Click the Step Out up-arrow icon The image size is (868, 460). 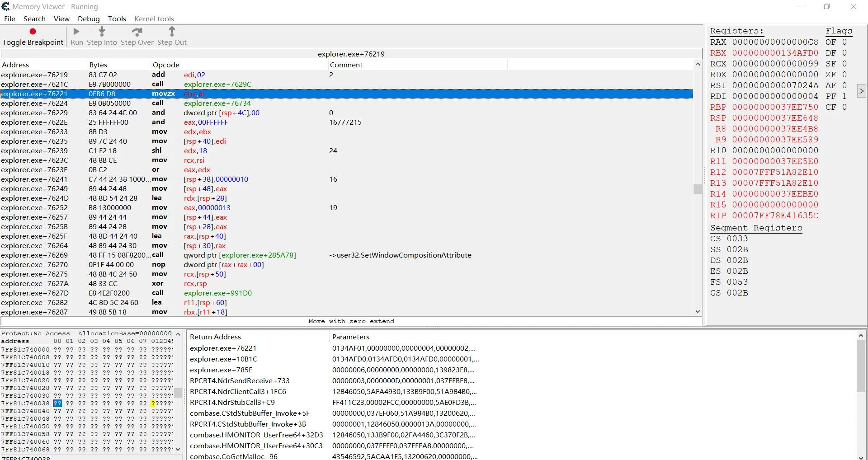click(172, 32)
